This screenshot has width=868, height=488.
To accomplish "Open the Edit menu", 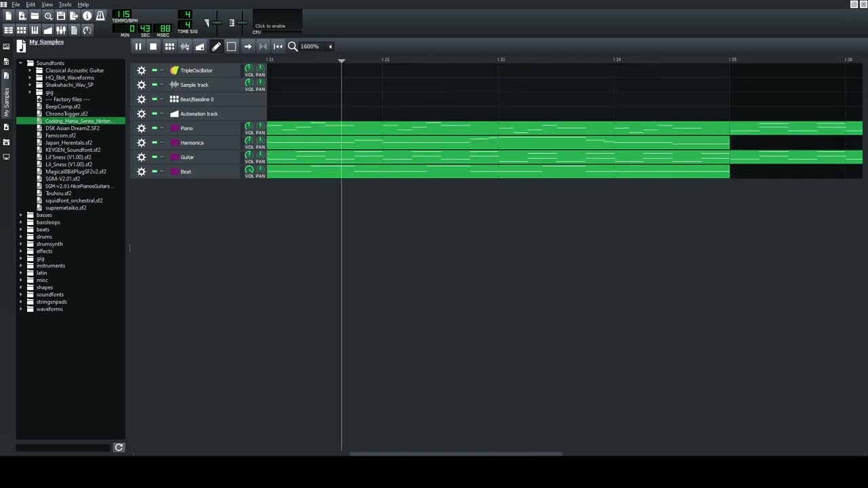I will (x=31, y=5).
